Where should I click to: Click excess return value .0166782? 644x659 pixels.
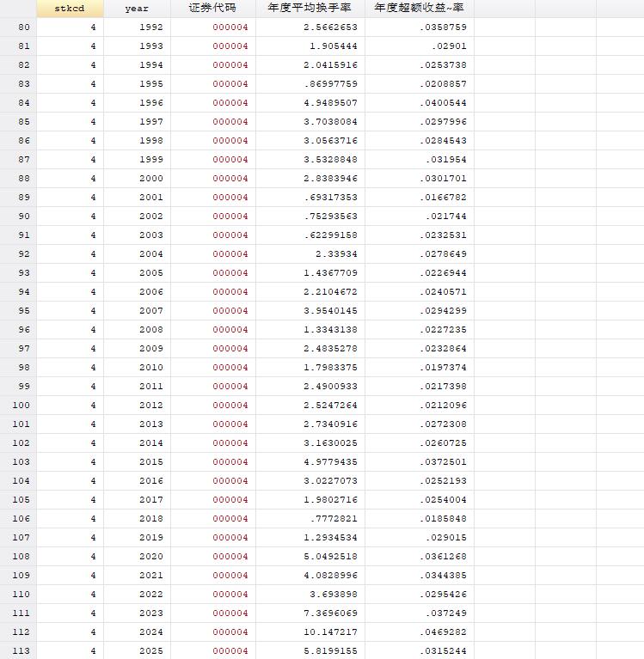[x=420, y=198]
